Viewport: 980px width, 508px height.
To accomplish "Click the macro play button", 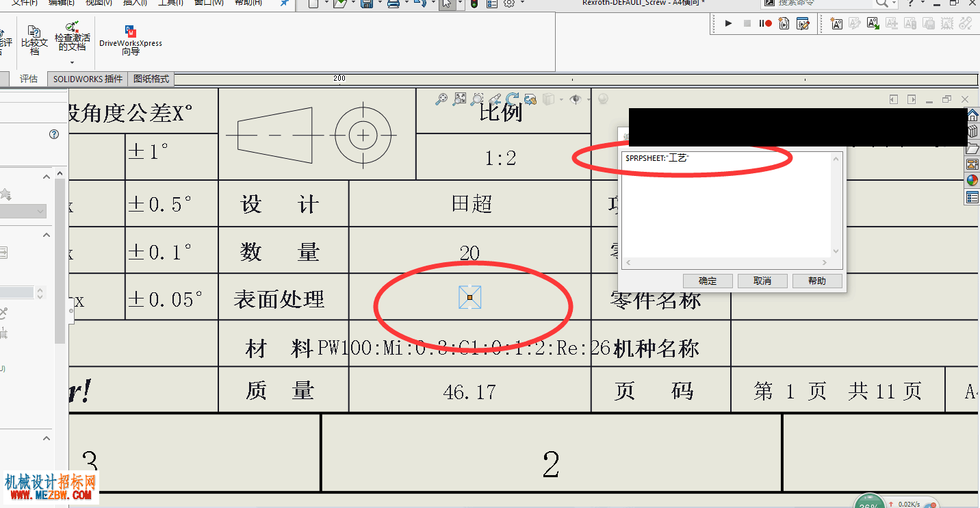I will (728, 23).
